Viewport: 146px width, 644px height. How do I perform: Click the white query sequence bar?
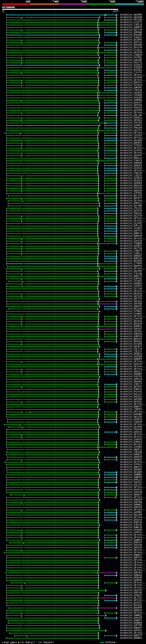(x=60, y=10)
